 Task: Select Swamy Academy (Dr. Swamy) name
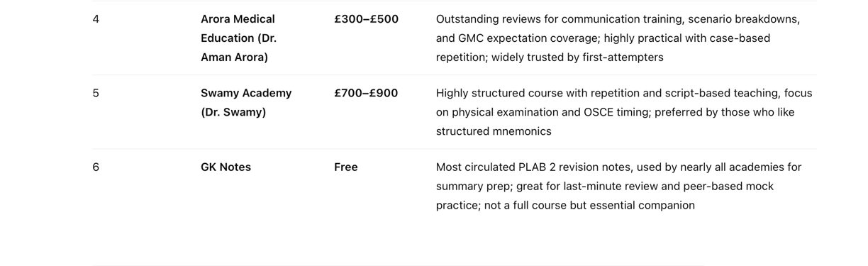(x=246, y=103)
